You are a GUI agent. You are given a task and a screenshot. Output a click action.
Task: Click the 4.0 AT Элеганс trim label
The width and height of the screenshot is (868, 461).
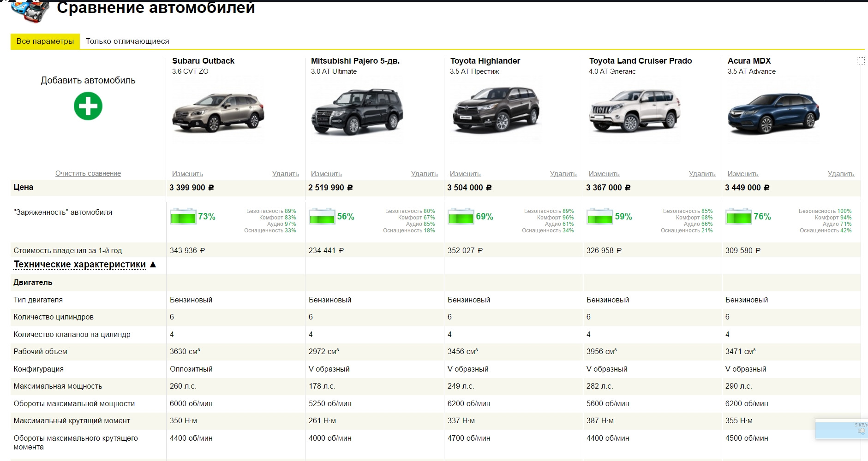[x=612, y=71]
